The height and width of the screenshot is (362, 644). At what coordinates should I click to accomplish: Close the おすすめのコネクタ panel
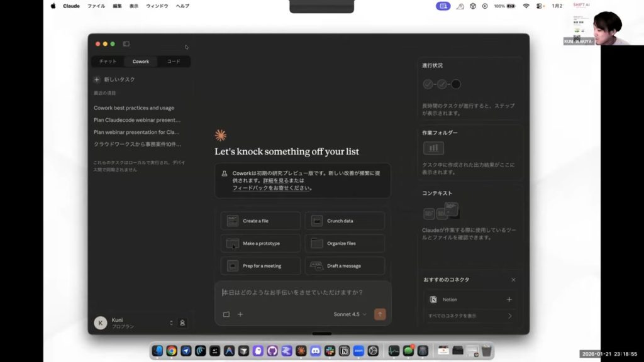click(513, 280)
